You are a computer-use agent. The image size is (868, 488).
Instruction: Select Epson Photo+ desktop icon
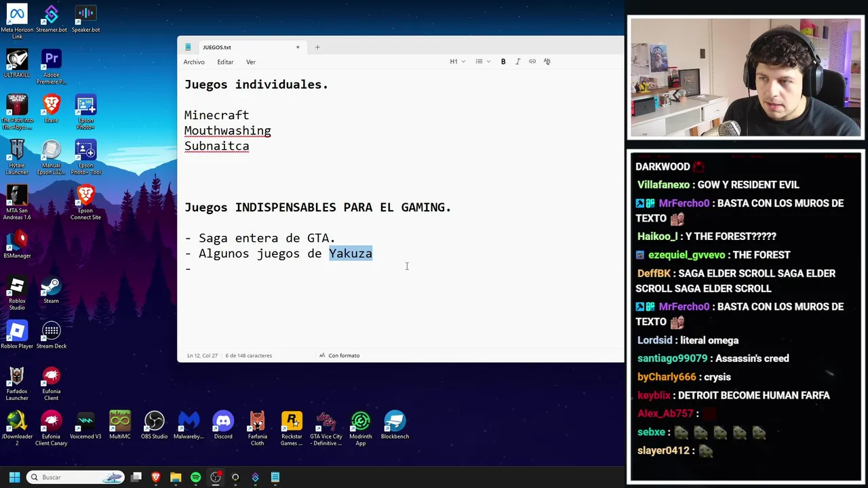coord(85,111)
